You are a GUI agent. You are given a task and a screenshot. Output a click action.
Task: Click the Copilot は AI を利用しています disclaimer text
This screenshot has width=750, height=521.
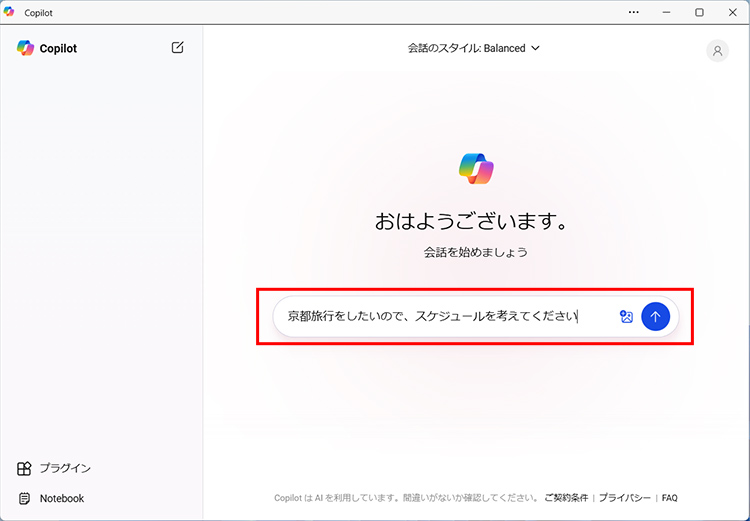(406, 498)
